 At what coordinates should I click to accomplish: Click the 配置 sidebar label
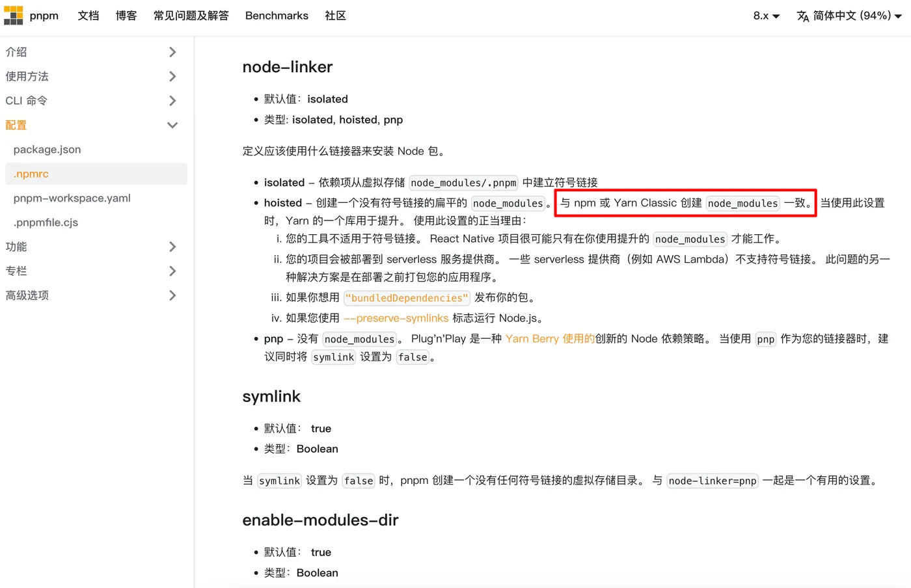[x=16, y=125]
